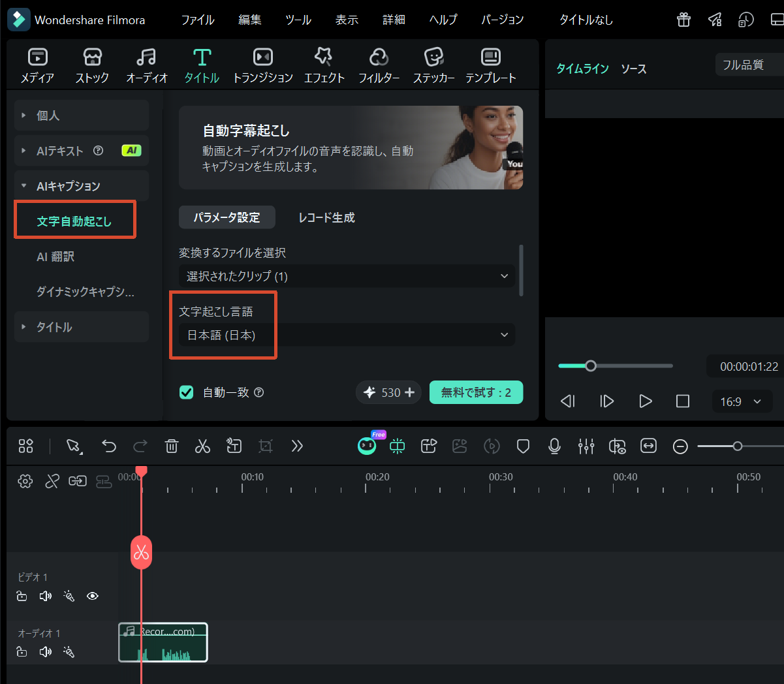Open the トランジション (Transition) panel
Image resolution: width=784 pixels, height=684 pixels.
[263, 66]
